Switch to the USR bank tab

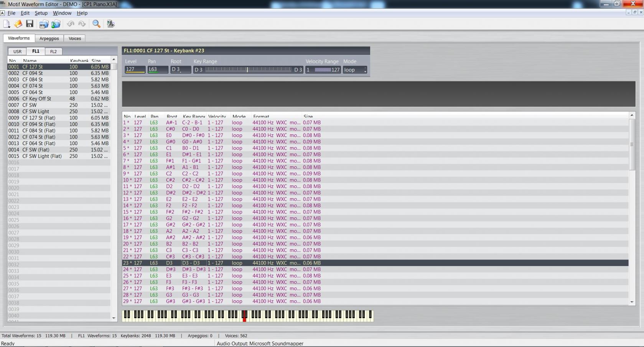click(17, 51)
